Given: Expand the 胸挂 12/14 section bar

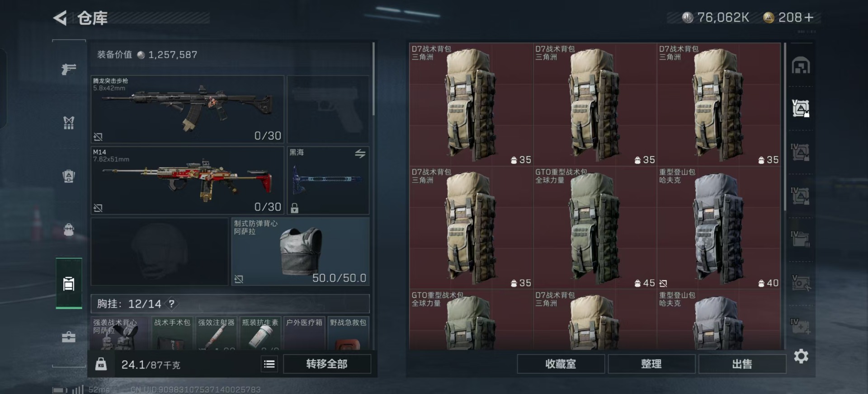Looking at the screenshot, I should [x=230, y=304].
